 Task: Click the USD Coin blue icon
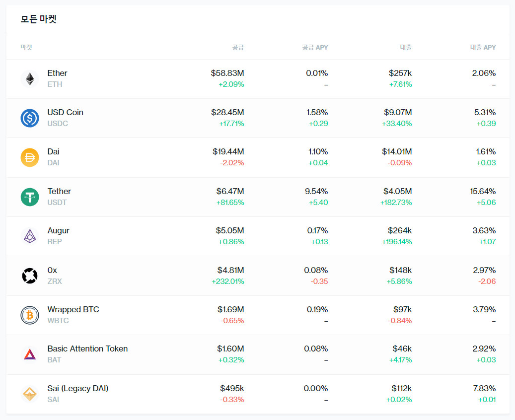pos(30,118)
